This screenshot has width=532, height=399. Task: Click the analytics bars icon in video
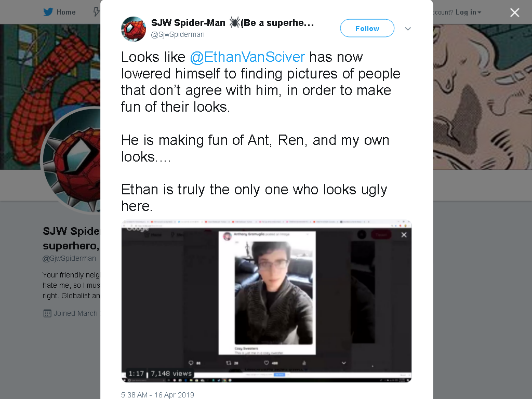click(304, 363)
